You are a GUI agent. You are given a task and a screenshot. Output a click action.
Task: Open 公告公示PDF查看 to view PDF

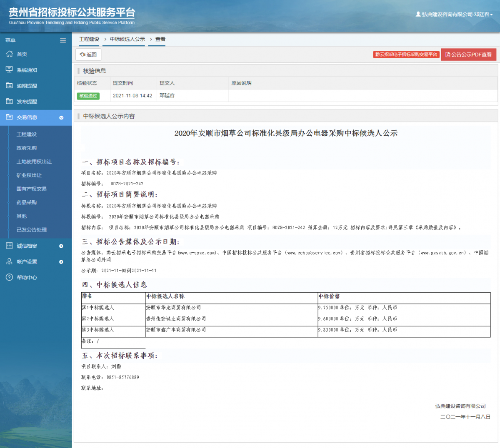coord(468,54)
